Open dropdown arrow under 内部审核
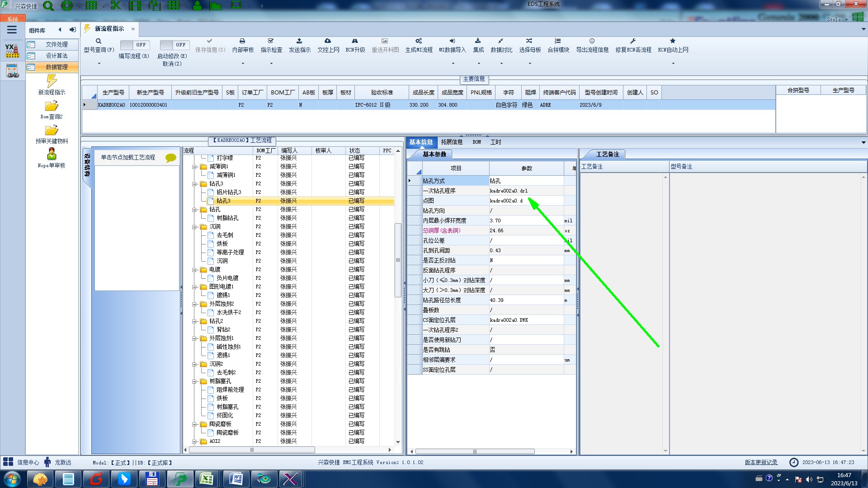Image resolution: width=868 pixels, height=488 pixels. click(243, 64)
